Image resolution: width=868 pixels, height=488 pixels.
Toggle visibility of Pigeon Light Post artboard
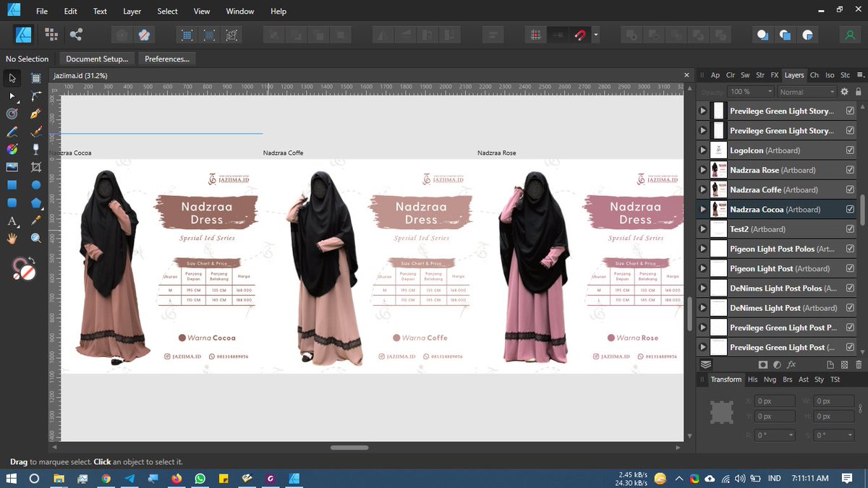coord(850,268)
